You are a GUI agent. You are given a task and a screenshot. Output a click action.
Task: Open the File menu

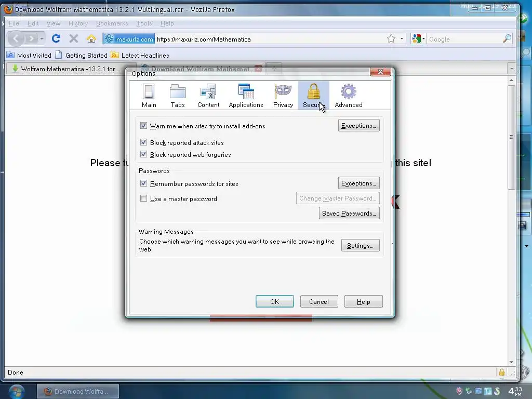(14, 23)
